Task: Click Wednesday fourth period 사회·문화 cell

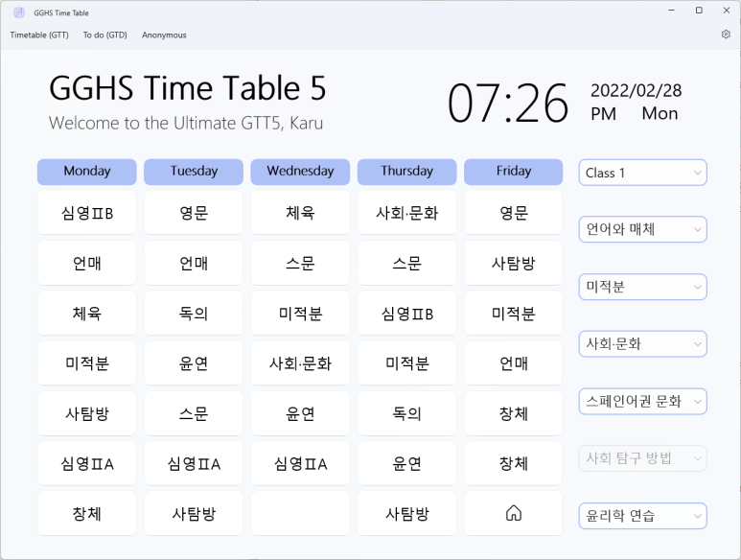Action: click(x=300, y=362)
